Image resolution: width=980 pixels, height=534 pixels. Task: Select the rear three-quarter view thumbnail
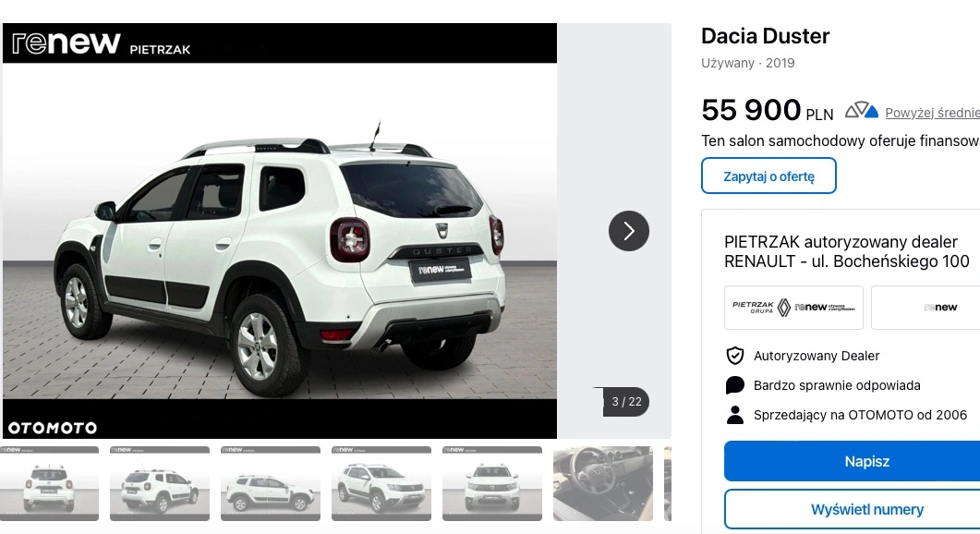pyautogui.click(x=160, y=483)
